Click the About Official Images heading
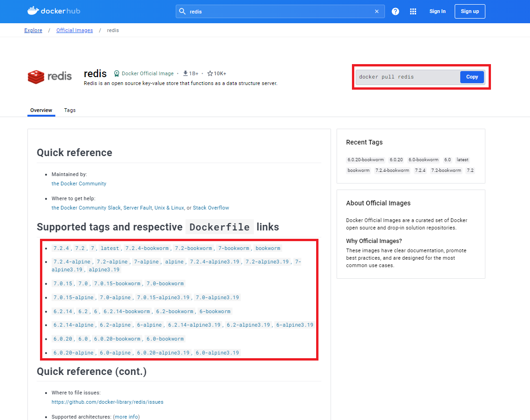The width and height of the screenshot is (530, 420). (x=378, y=203)
